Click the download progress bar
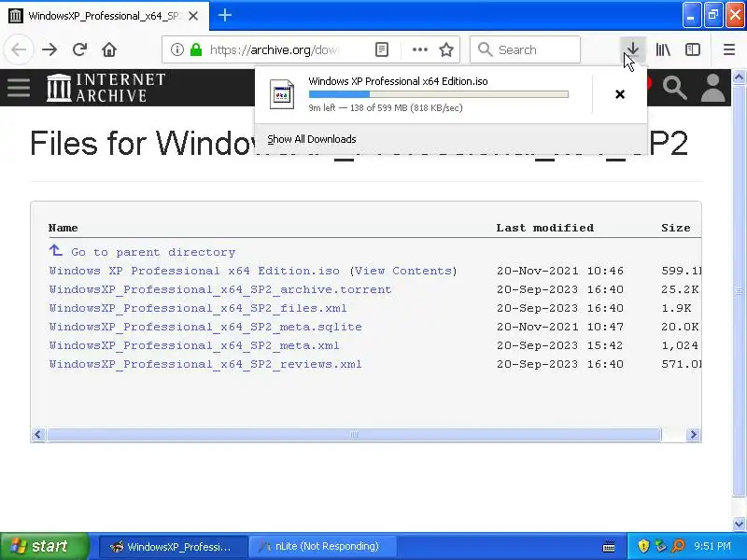Screen dimensions: 747x560 438,94
